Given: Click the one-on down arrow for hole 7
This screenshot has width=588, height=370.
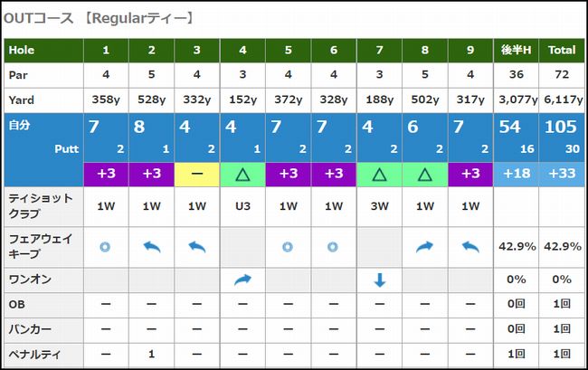Looking at the screenshot, I should click(379, 280).
